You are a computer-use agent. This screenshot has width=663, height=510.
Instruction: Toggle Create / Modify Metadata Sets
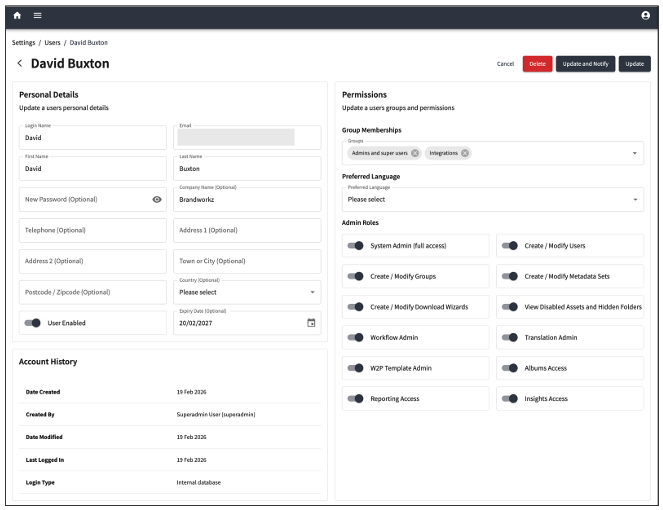tap(510, 276)
